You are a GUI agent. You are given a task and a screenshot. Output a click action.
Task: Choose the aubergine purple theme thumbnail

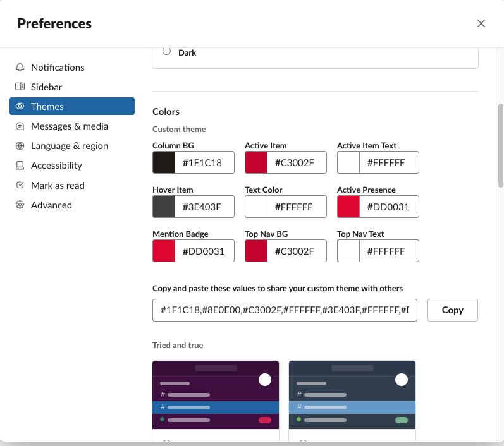tap(216, 395)
